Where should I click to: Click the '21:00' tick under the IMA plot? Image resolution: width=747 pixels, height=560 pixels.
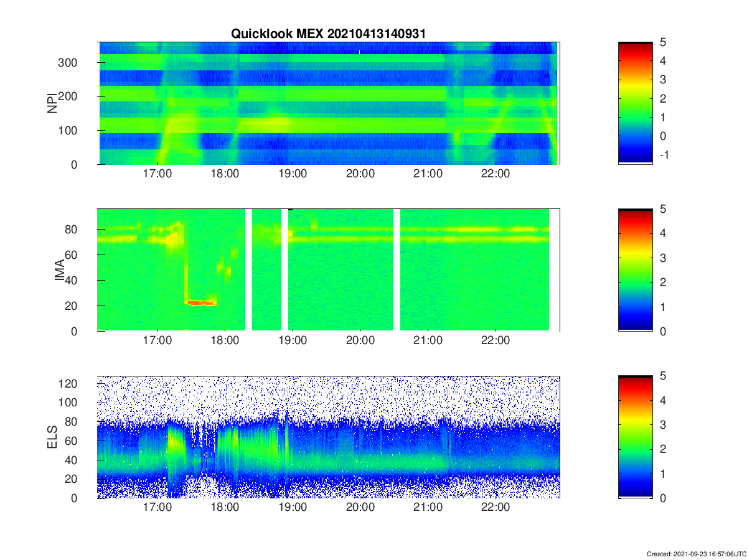click(x=428, y=341)
